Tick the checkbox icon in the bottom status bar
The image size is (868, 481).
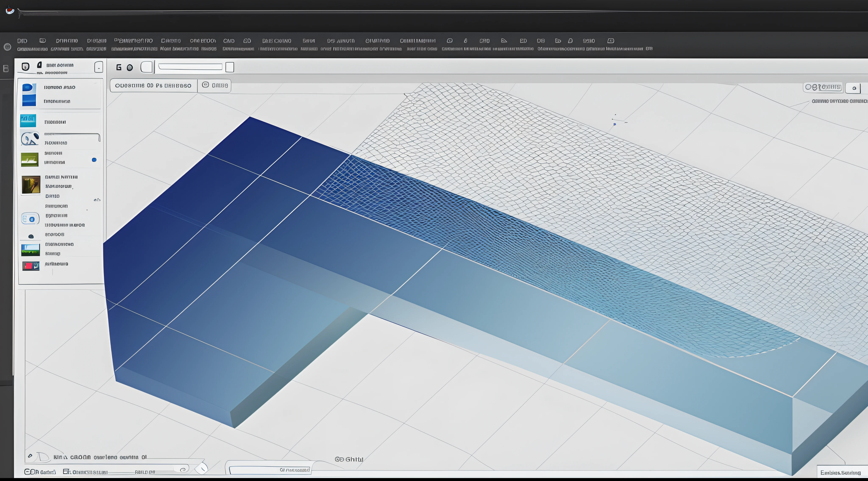(66, 471)
